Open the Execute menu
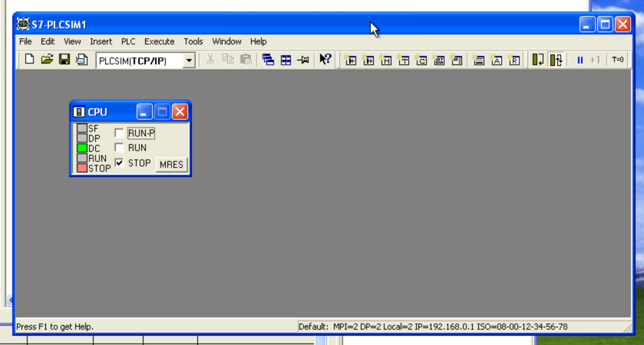Image resolution: width=644 pixels, height=345 pixels. coord(159,41)
